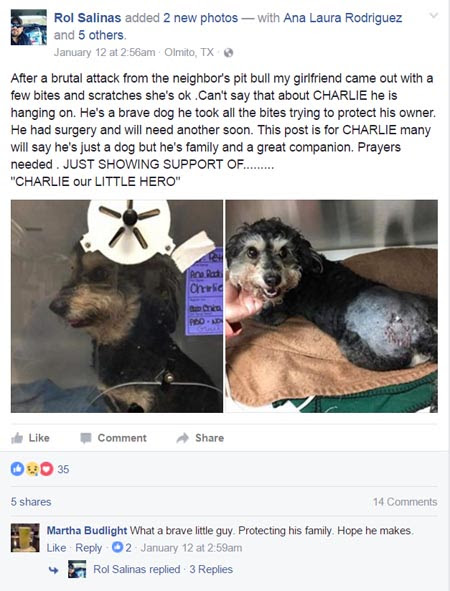
Task: Click the Like thumbs-up icon
Action: [x=17, y=438]
